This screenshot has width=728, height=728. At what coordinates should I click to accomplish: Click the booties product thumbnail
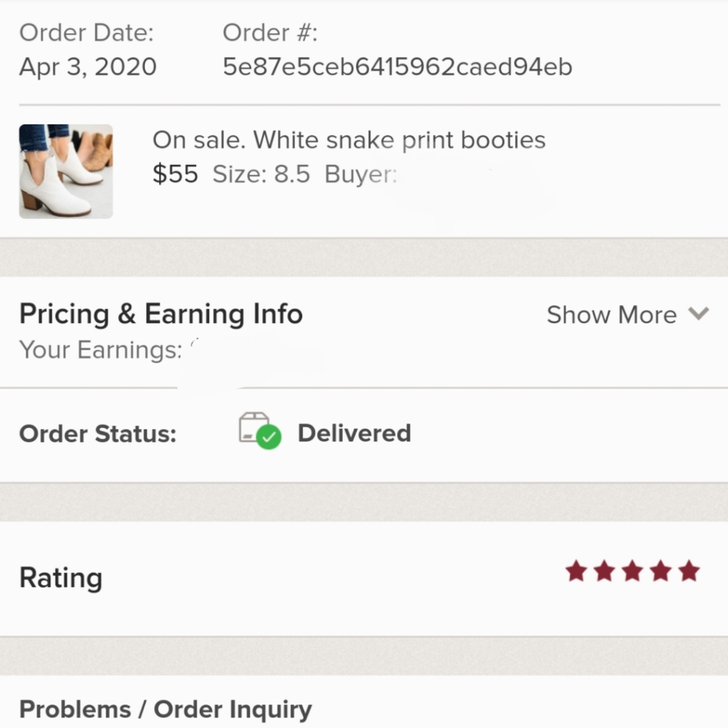(x=66, y=172)
